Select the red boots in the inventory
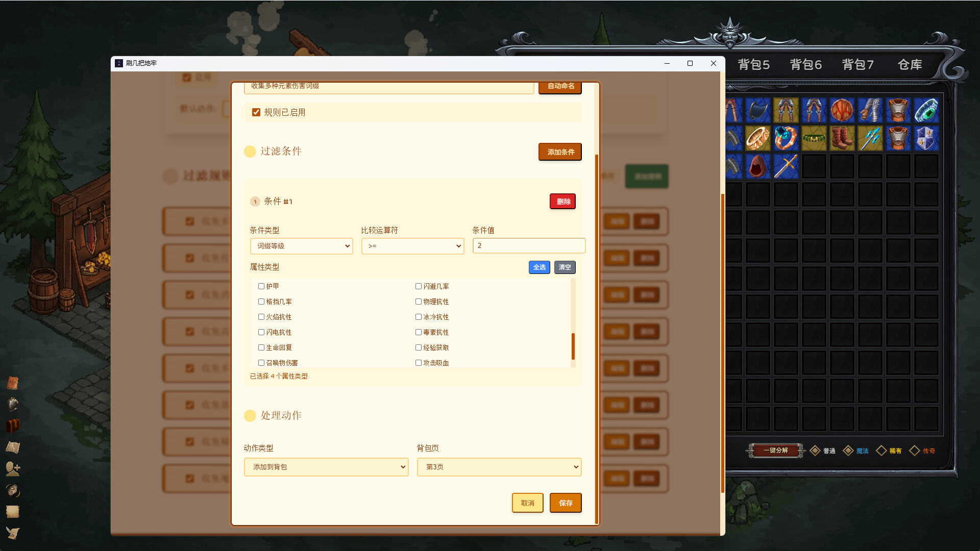This screenshot has height=551, width=980. pyautogui.click(x=842, y=138)
